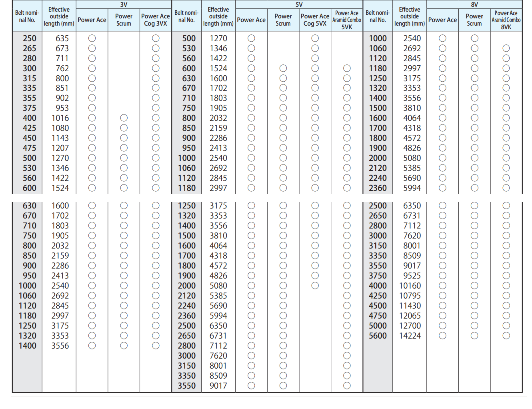Click belt nominal number 400
The height and width of the screenshot is (409, 532).
point(30,118)
